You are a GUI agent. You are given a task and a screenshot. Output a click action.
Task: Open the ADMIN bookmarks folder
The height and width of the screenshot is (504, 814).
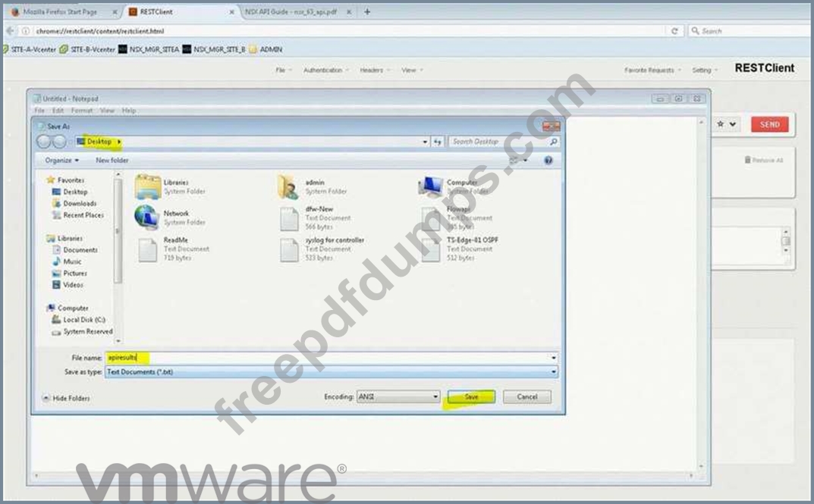266,49
